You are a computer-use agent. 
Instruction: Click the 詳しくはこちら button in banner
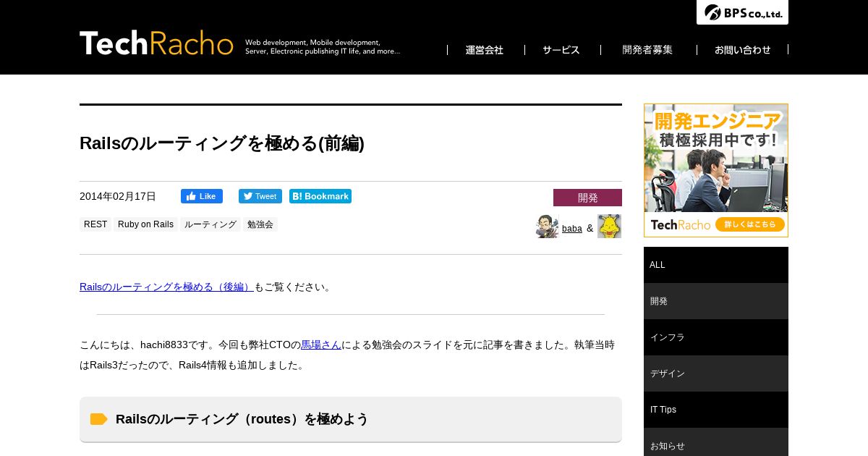click(x=750, y=224)
